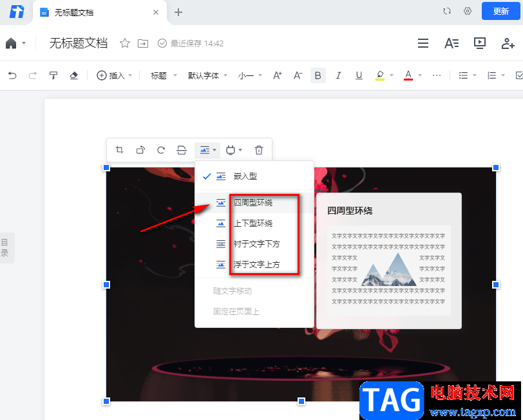Click the right-middle image resize handle
523x420 pixels.
496,285
